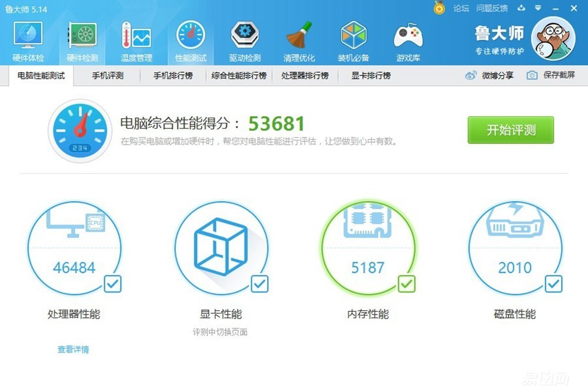Click the memory score 5187

(368, 267)
